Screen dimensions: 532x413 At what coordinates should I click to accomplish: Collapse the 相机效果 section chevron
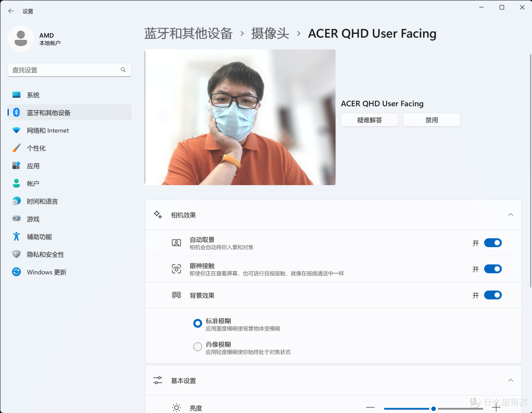click(x=511, y=215)
